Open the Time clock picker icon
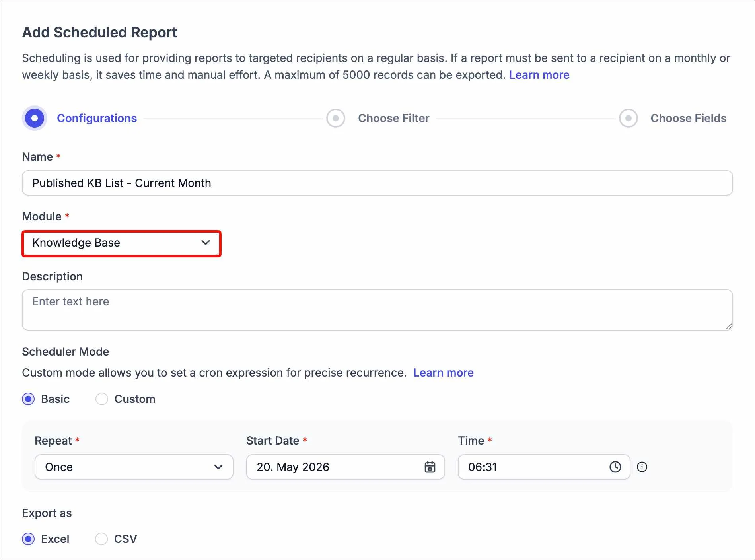 [615, 467]
